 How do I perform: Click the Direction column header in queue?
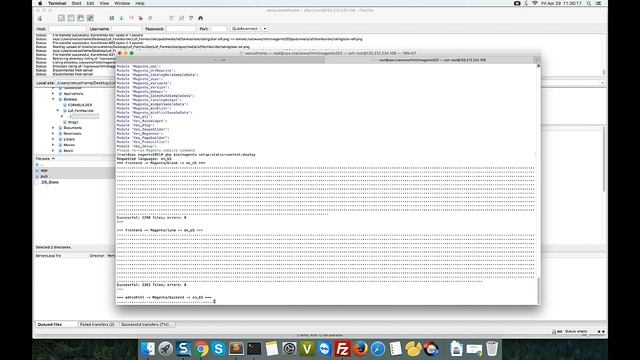coord(97,256)
